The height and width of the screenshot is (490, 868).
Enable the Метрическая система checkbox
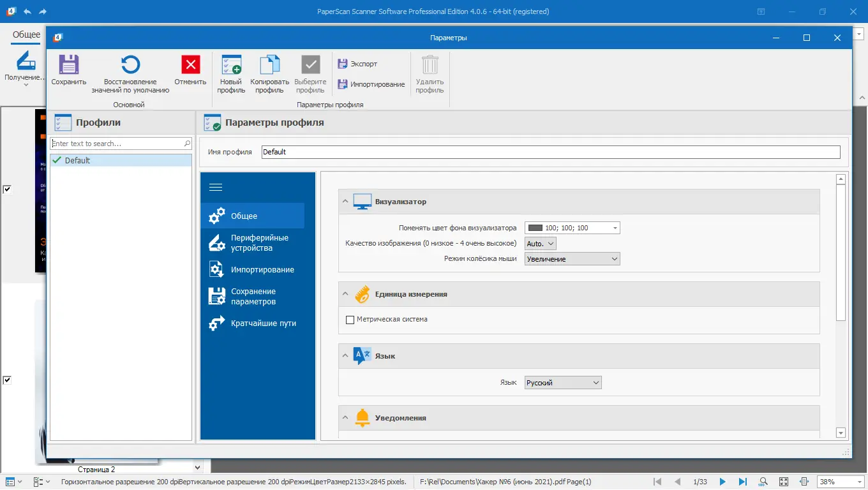[350, 320]
